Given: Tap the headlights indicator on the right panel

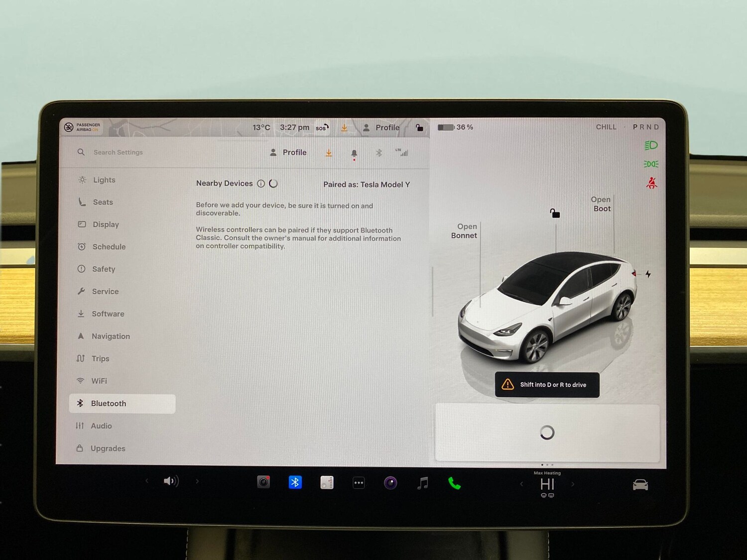Looking at the screenshot, I should point(651,145).
